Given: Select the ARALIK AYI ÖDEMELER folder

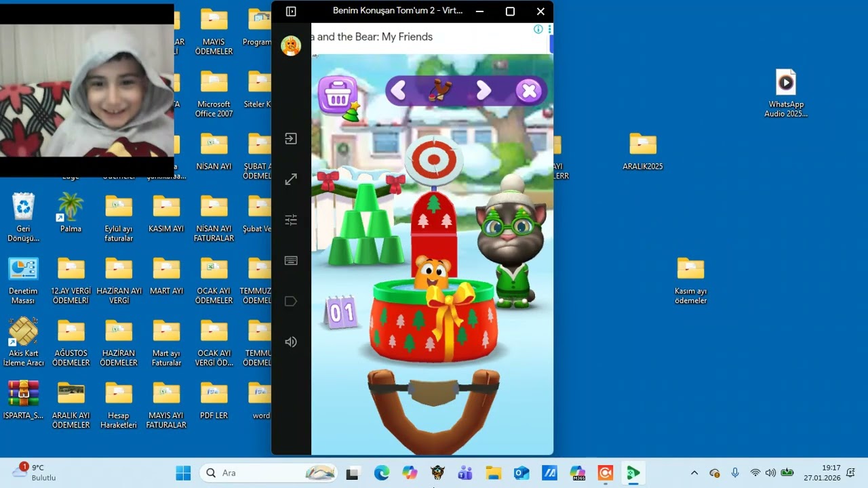Looking at the screenshot, I should pos(71,405).
